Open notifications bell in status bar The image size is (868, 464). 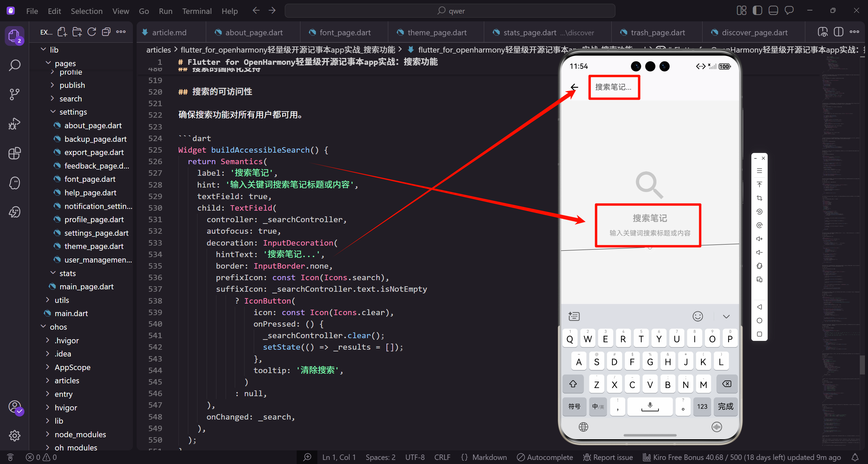point(855,457)
